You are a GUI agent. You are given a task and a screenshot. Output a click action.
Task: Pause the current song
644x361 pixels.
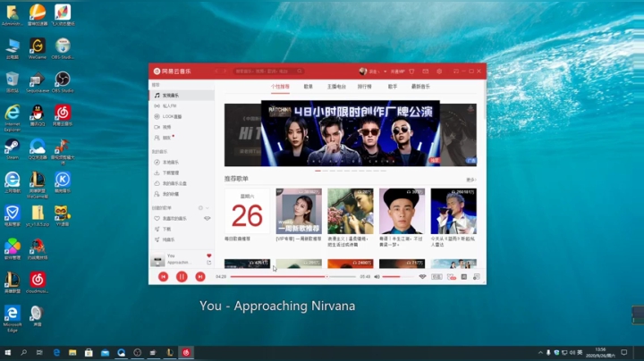[182, 277]
